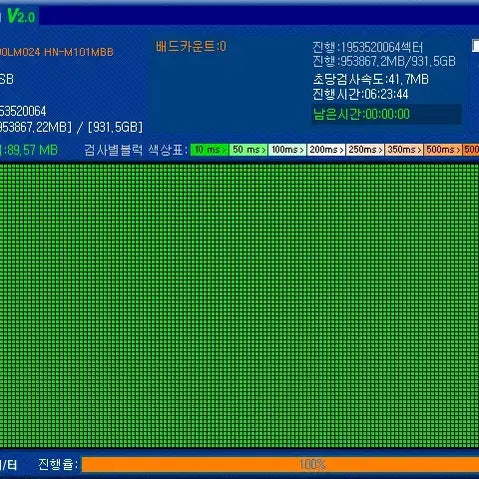Click the 초당검사속도:41.7MB speed text
The width and height of the screenshot is (479, 479).
pyautogui.click(x=371, y=79)
